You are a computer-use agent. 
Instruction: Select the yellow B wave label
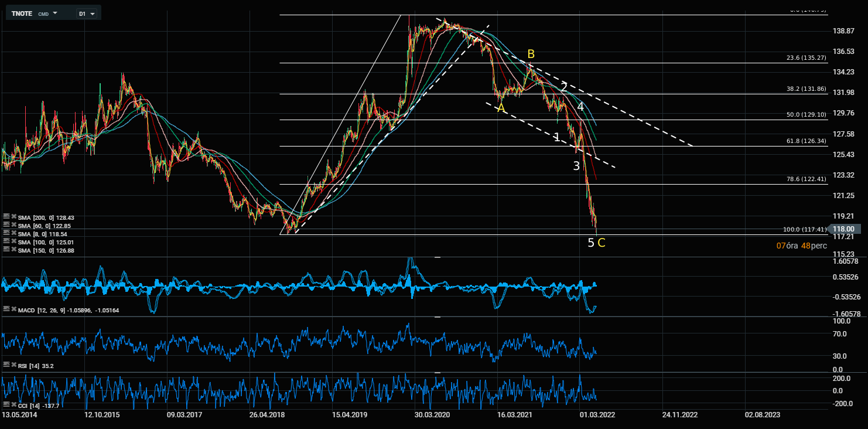click(531, 55)
